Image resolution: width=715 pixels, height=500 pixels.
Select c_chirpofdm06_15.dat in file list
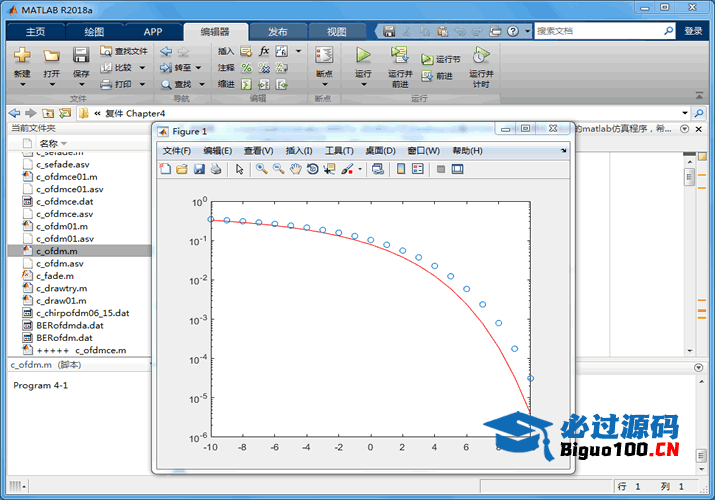tap(83, 313)
